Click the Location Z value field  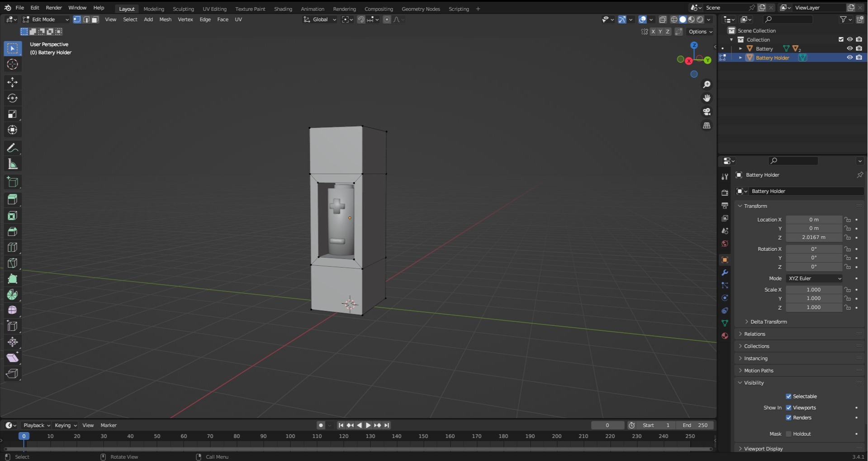tap(813, 237)
